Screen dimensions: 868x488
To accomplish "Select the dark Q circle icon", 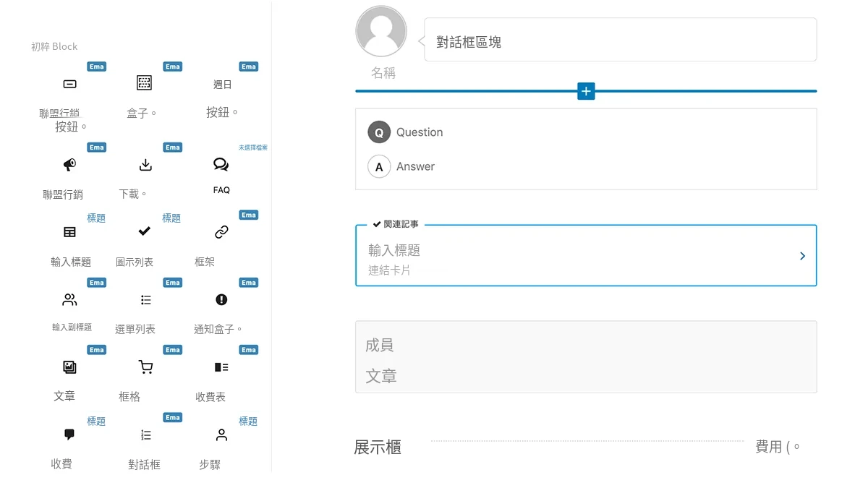I will [x=379, y=132].
